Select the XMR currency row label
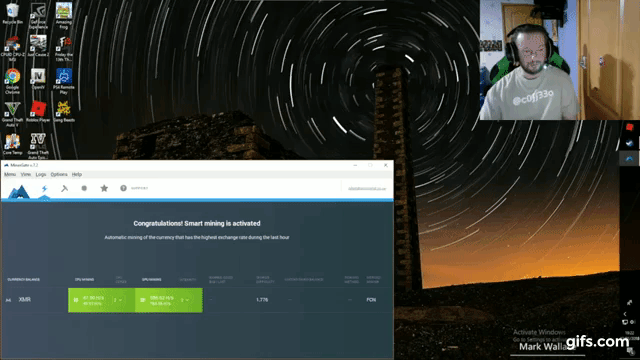This screenshot has width=640, height=360. 24,300
